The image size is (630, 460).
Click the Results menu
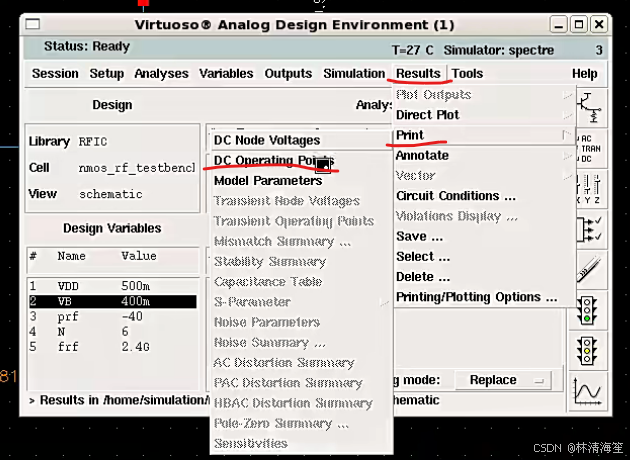click(x=418, y=74)
